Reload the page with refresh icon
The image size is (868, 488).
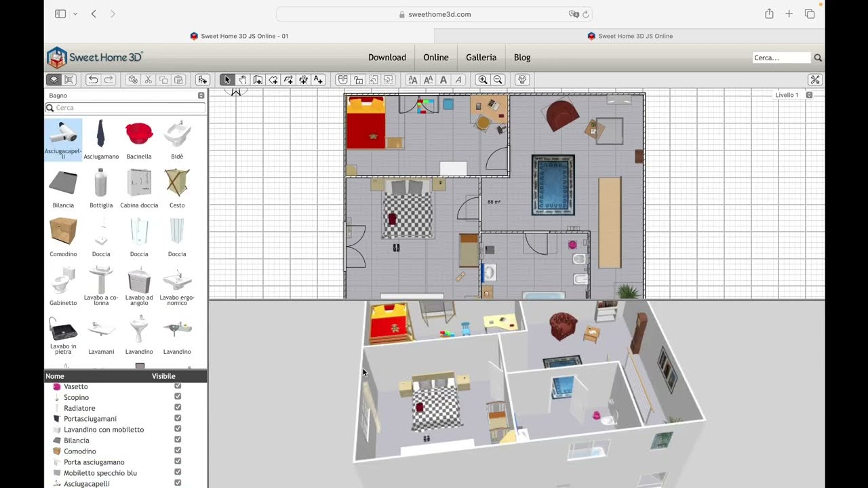[586, 14]
